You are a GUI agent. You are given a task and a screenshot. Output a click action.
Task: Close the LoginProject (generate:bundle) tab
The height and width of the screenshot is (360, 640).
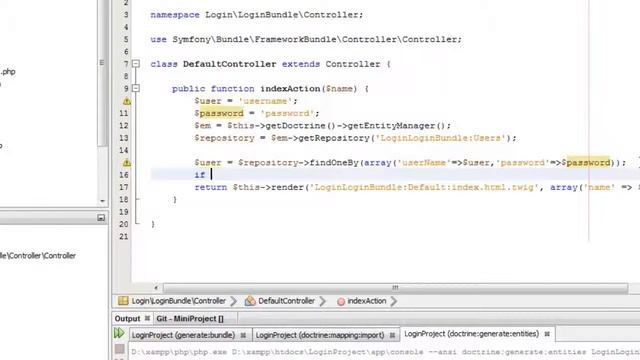(243, 335)
